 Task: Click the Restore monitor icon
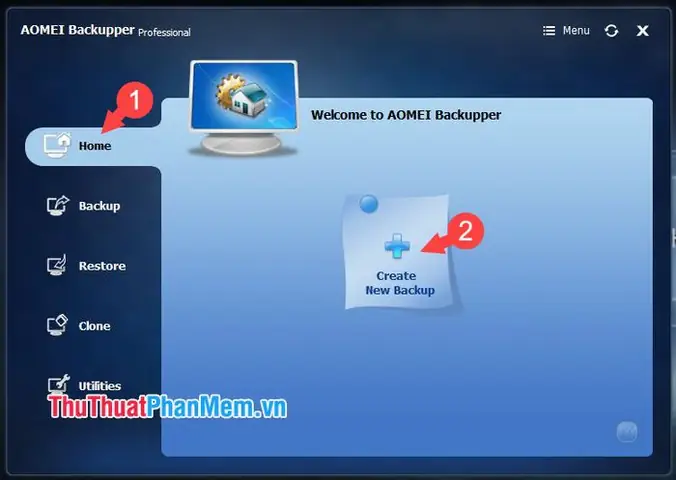[x=57, y=265]
